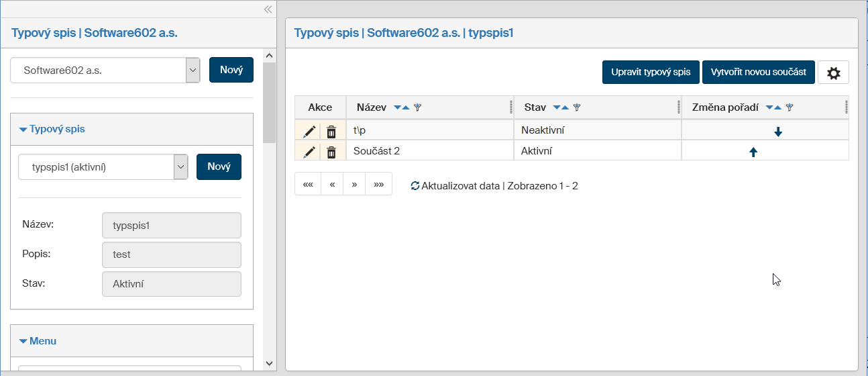Collapse the left panel with double chevron
868x376 pixels.
(268, 9)
